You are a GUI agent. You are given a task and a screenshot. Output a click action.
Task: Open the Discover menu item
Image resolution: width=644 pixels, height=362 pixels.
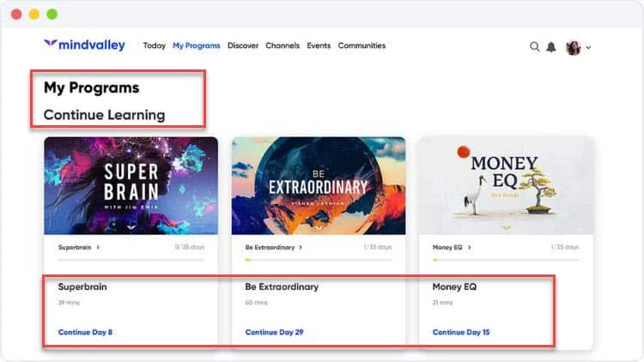pos(243,45)
